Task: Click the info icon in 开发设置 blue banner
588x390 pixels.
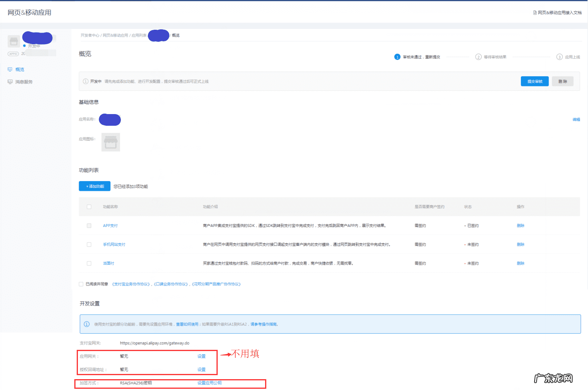Action: pos(87,324)
